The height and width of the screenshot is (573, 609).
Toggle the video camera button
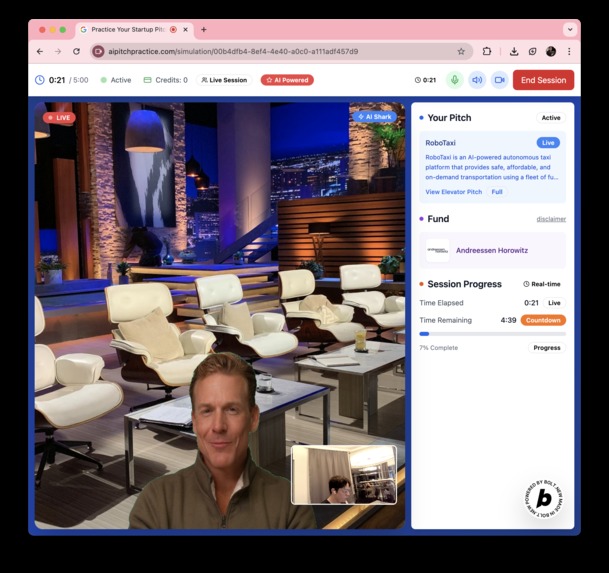[499, 80]
